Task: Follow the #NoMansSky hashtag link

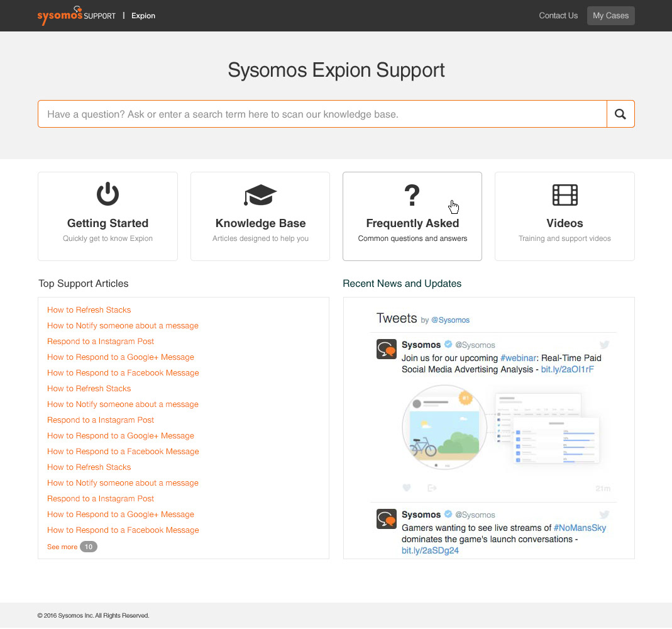Action: click(x=580, y=528)
